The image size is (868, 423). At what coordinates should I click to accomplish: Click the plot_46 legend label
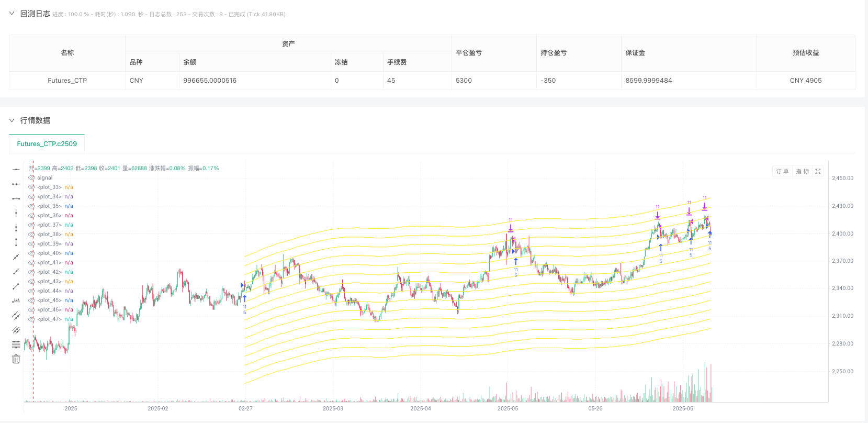pyautogui.click(x=50, y=310)
